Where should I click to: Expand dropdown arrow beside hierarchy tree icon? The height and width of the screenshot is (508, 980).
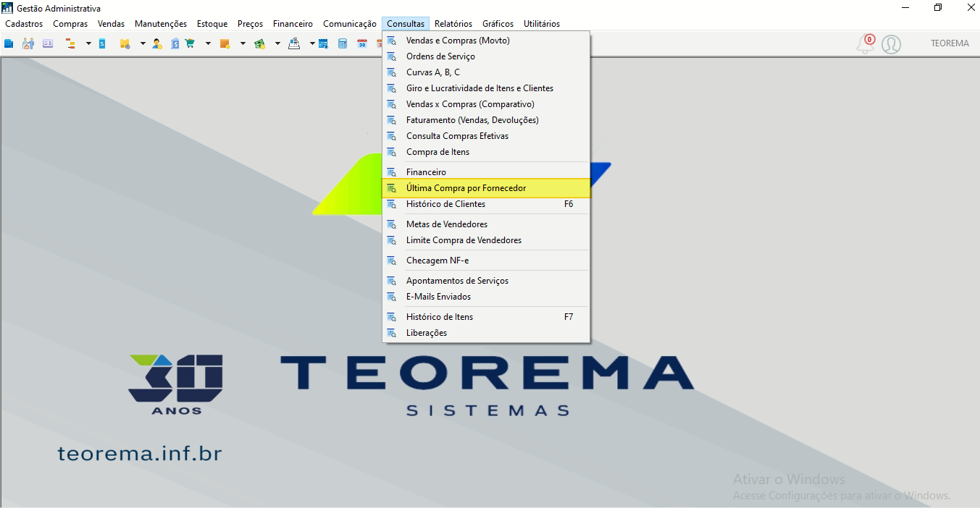coord(88,43)
